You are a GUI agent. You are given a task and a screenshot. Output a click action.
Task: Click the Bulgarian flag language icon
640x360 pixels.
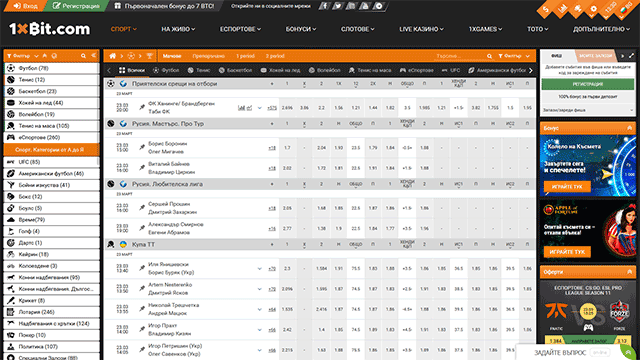pyautogui.click(x=624, y=9)
